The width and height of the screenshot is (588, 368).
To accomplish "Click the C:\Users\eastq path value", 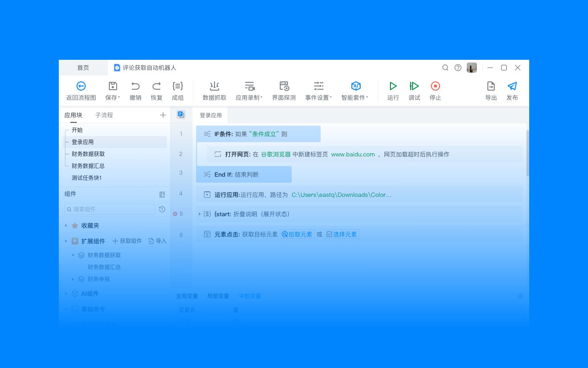I will [x=342, y=195].
